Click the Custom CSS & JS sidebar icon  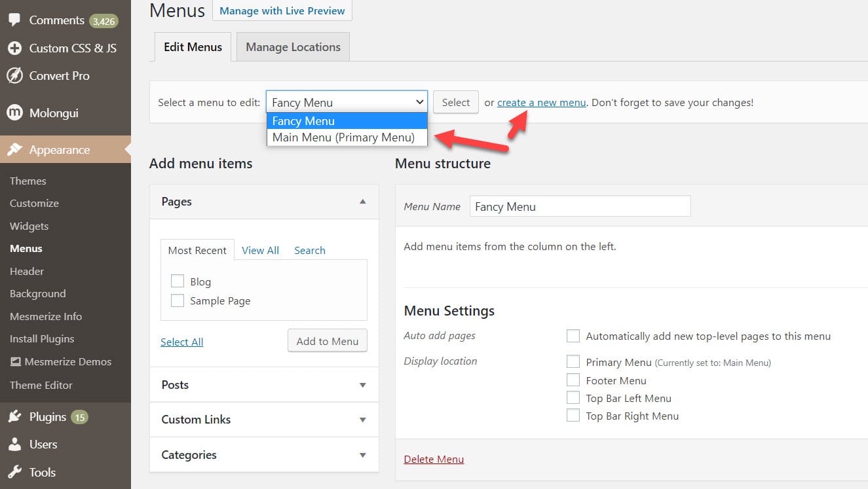(x=13, y=48)
